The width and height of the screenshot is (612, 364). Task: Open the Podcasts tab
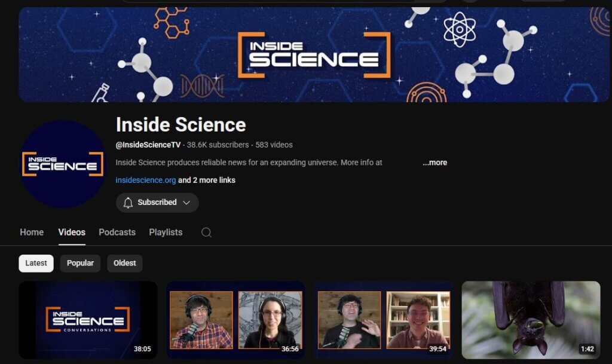click(117, 232)
